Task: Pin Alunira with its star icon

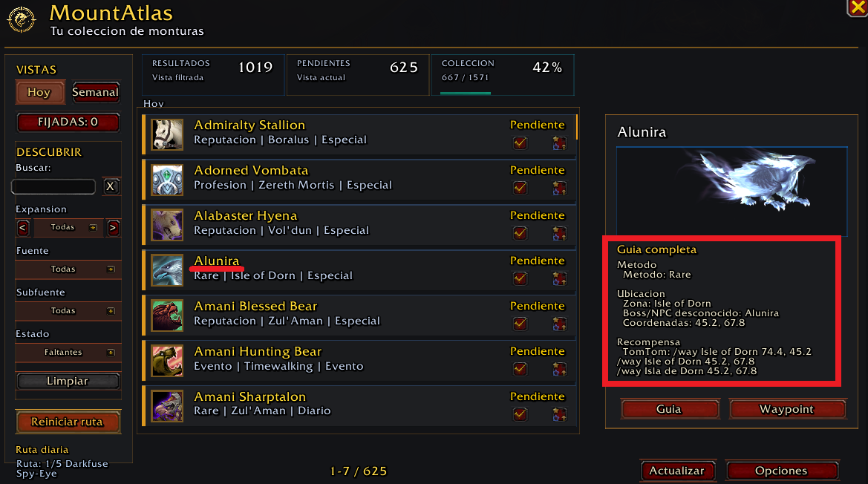Action: (559, 278)
